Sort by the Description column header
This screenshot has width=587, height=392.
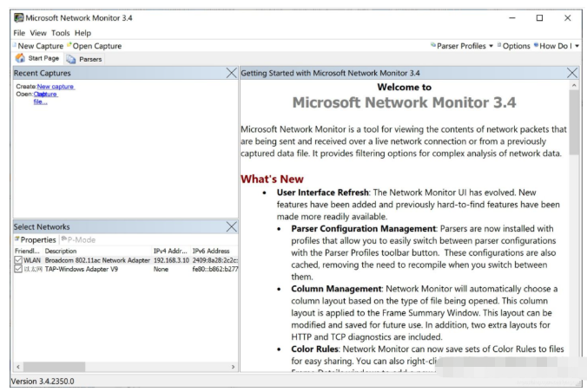point(97,251)
